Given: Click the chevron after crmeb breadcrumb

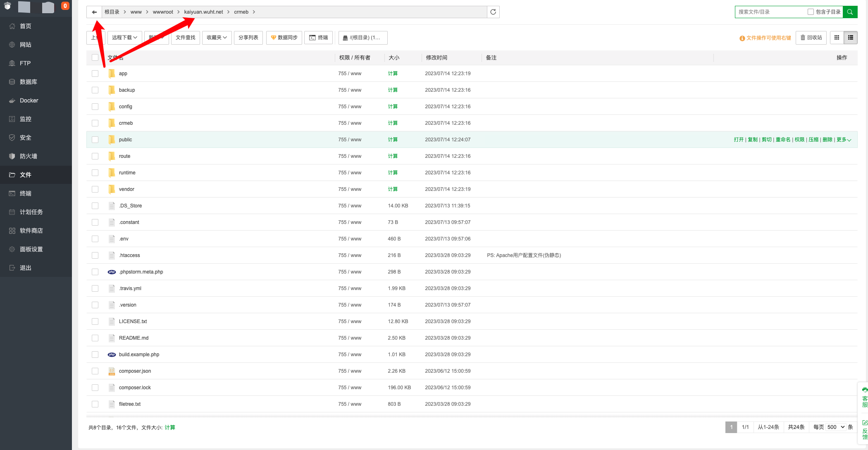Looking at the screenshot, I should coord(254,12).
